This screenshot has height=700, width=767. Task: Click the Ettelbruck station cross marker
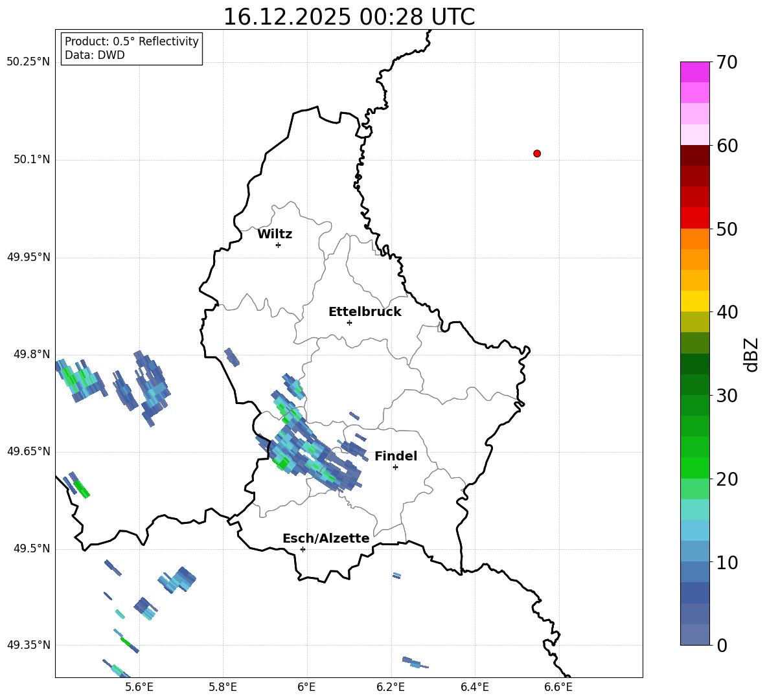coord(349,322)
